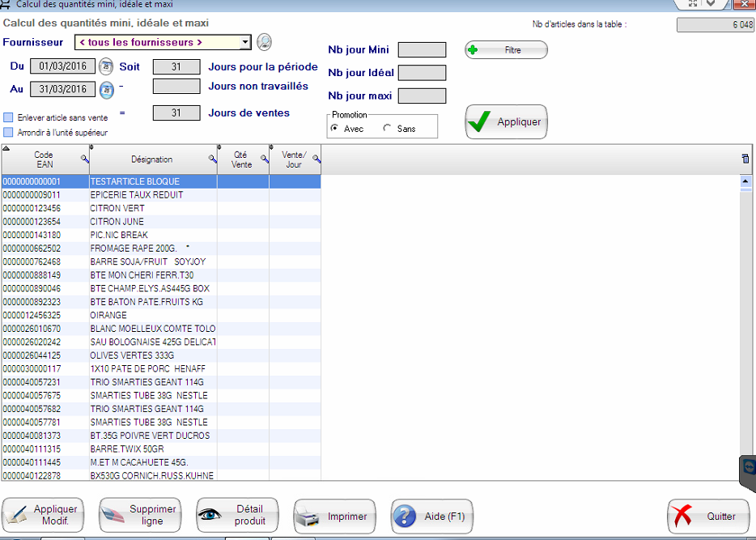Enable 'Enlever article sans vente' checkbox
Viewport: 756px width, 540px height.
[9, 117]
